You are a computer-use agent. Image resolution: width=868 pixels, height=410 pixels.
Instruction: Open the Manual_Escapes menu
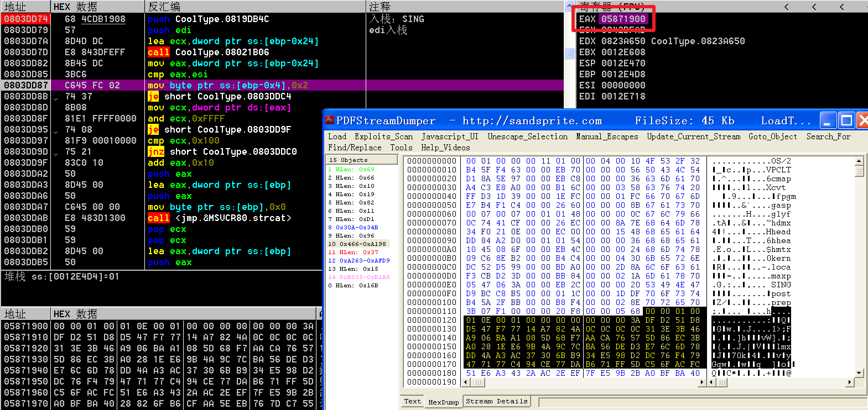[607, 136]
